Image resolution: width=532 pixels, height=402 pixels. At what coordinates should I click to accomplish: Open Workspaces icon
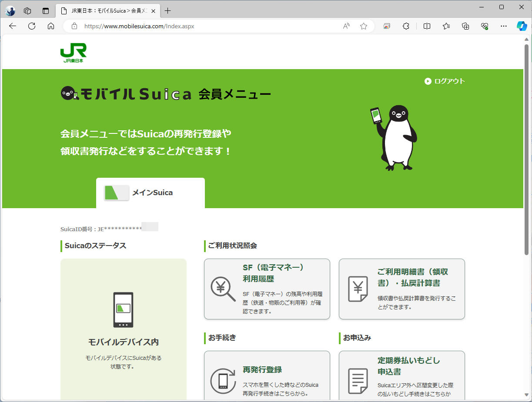tap(27, 11)
